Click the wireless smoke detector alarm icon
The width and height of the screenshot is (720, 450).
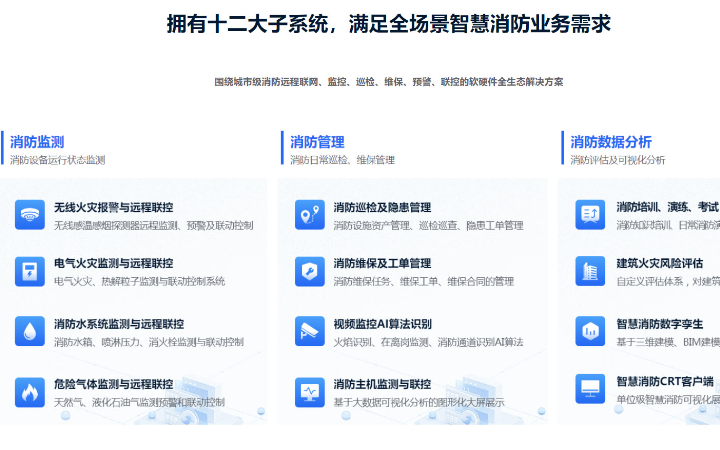click(x=30, y=215)
